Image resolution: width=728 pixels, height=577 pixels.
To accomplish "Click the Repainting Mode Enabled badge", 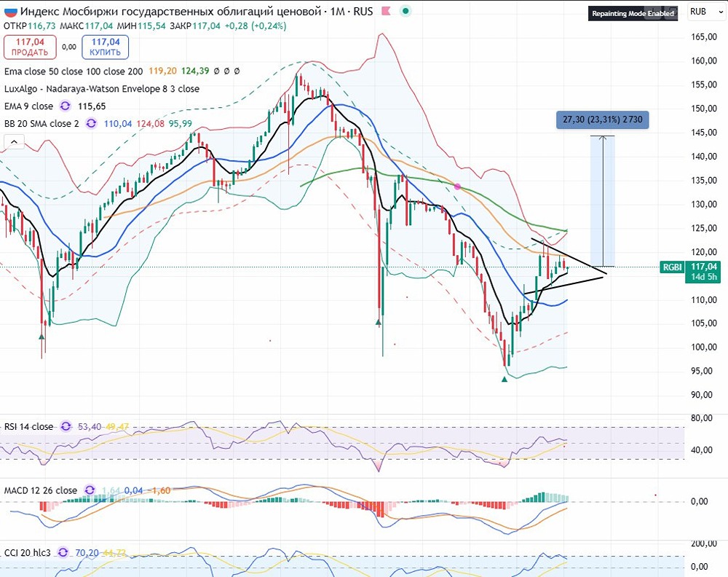I will pyautogui.click(x=633, y=12).
